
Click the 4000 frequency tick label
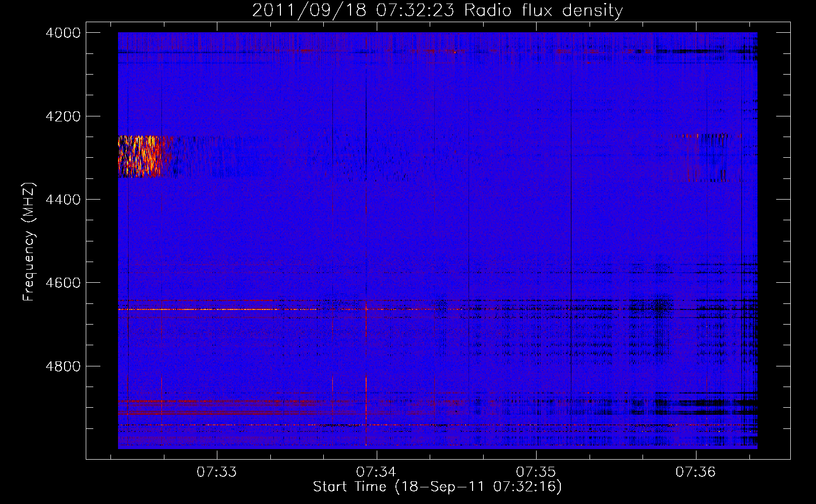click(x=63, y=33)
